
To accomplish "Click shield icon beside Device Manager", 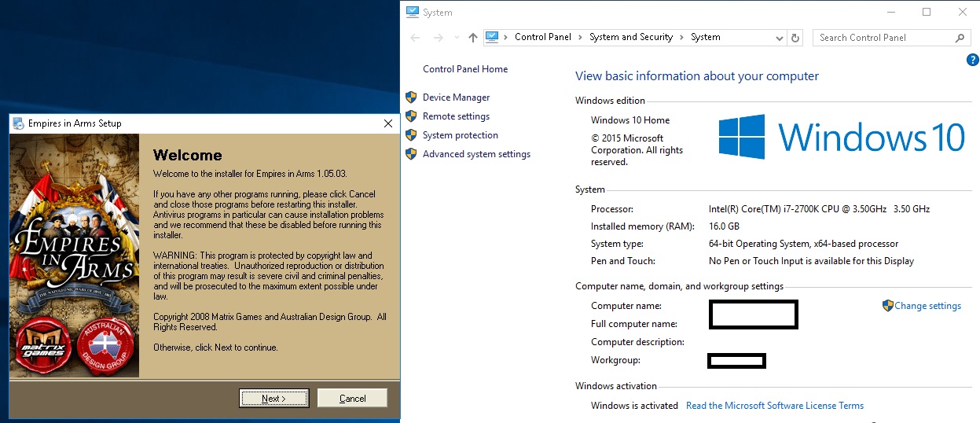I will (x=410, y=97).
